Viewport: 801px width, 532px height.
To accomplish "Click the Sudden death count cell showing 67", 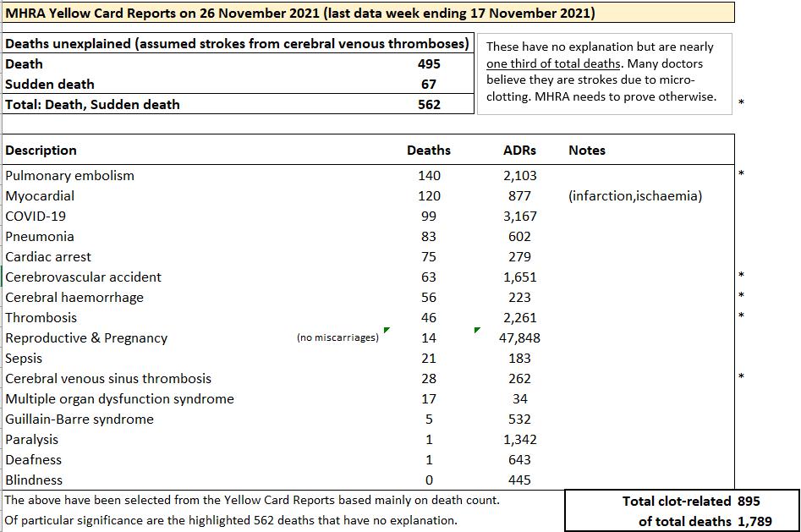I will (429, 85).
